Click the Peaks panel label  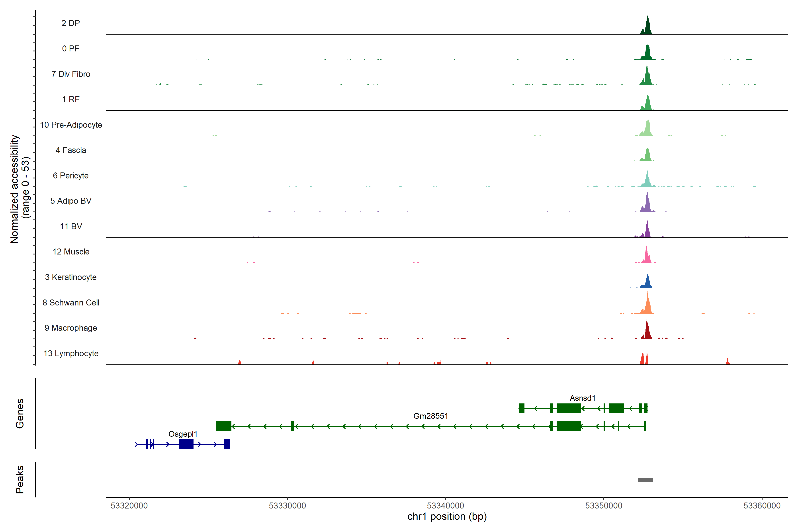click(x=20, y=479)
